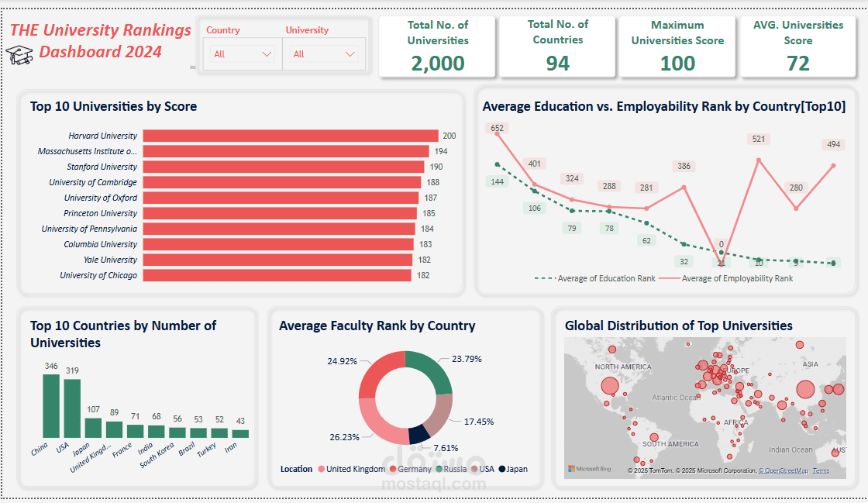868x503 pixels.
Task: Click the large bubble over North America
Action: tap(609, 386)
